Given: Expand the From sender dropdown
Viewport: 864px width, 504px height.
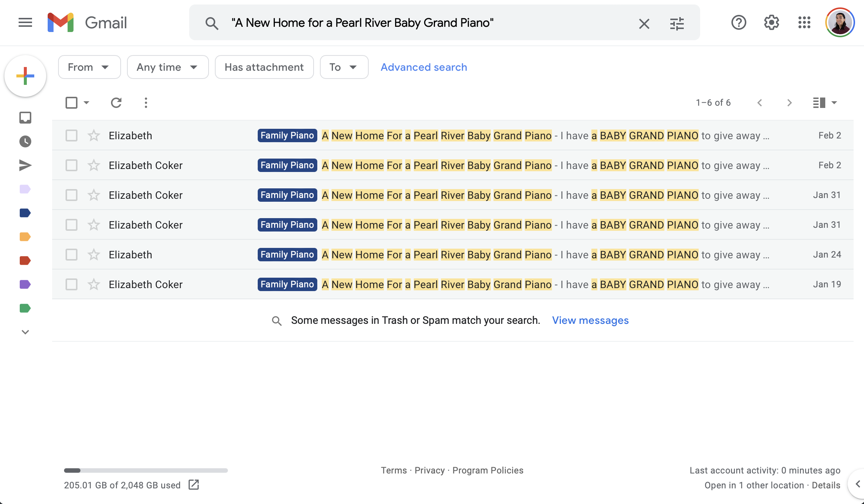Looking at the screenshot, I should coord(89,67).
